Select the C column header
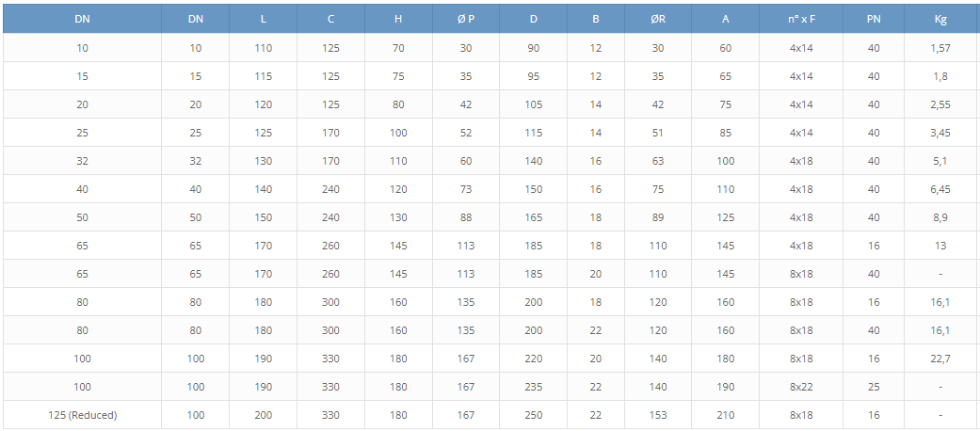The width and height of the screenshot is (980, 431). coord(330,19)
